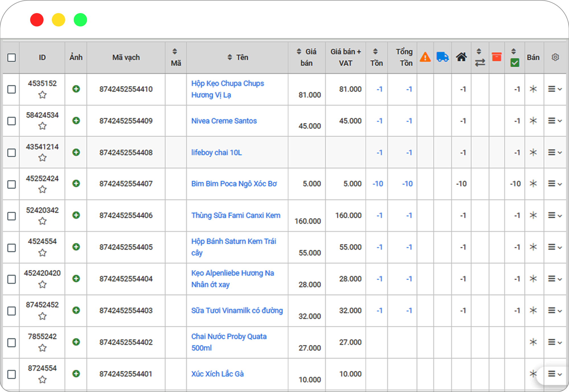569x392 pixels.
Task: Check the box for product 58424534
Action: [11, 121]
